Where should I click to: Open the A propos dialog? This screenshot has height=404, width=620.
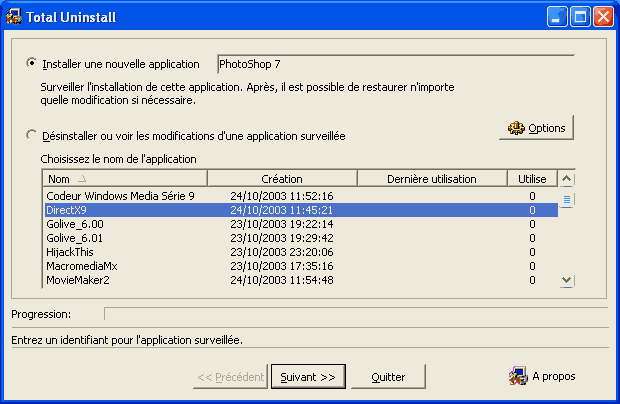point(542,376)
